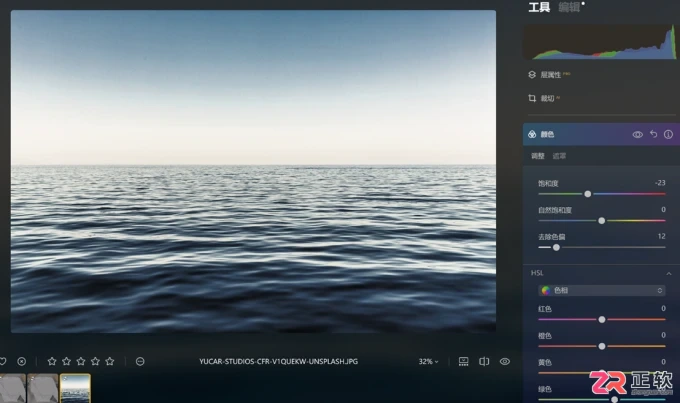This screenshot has width=680, height=403.
Task: Mark the photo as favorite with the heart
Action: (x=3, y=361)
